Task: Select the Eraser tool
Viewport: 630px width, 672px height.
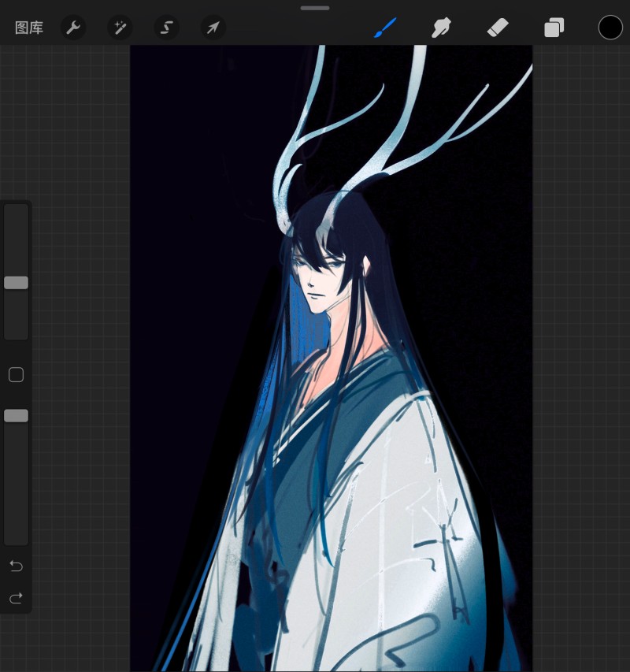Action: point(498,28)
